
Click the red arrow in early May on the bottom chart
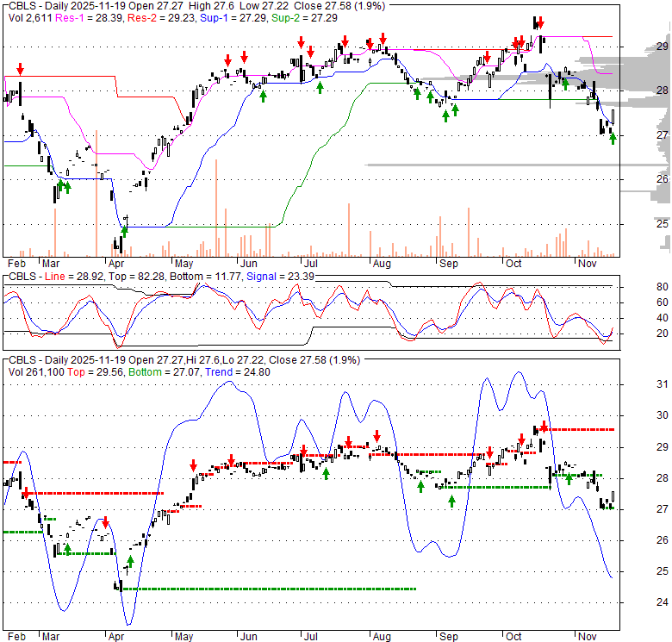(193, 464)
